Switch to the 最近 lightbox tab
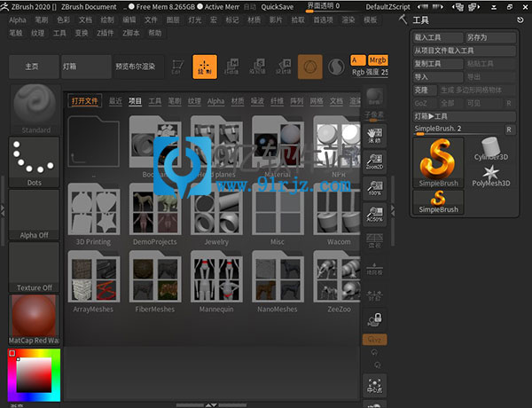The width and height of the screenshot is (532, 408). pos(115,101)
